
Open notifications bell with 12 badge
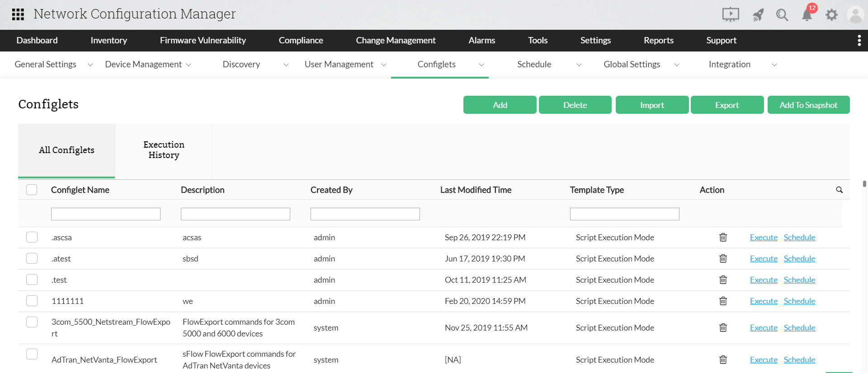(x=807, y=14)
